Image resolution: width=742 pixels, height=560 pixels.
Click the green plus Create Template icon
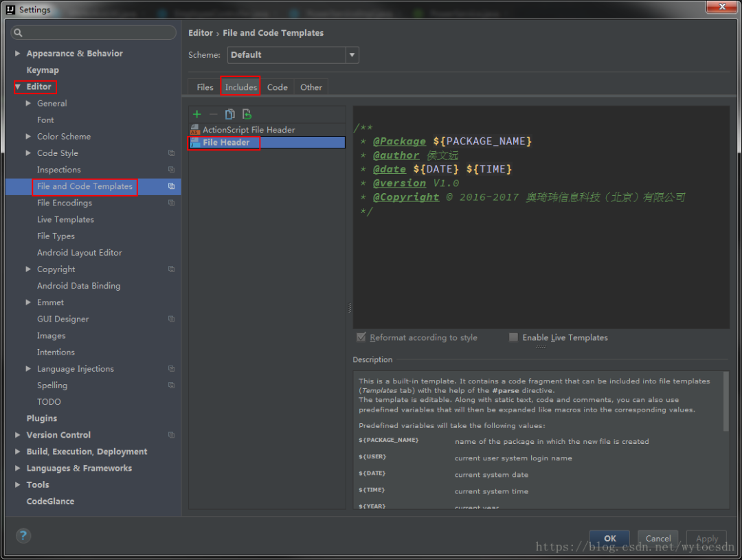[x=197, y=114]
